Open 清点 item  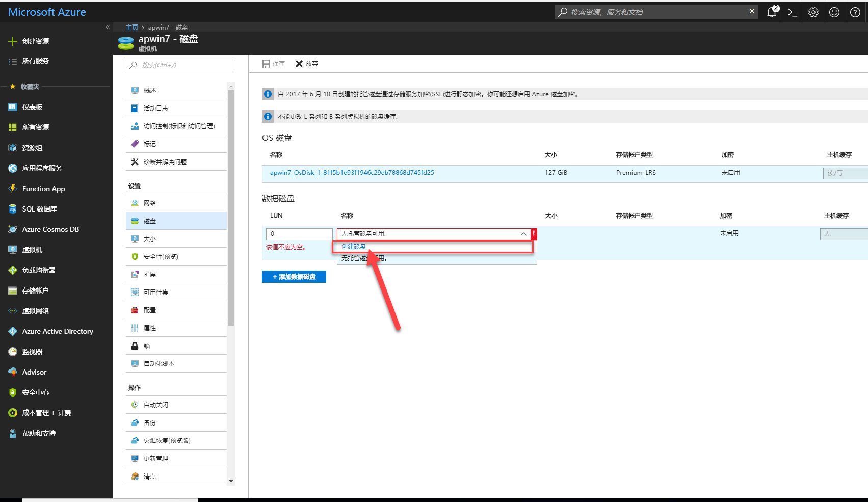176,476
